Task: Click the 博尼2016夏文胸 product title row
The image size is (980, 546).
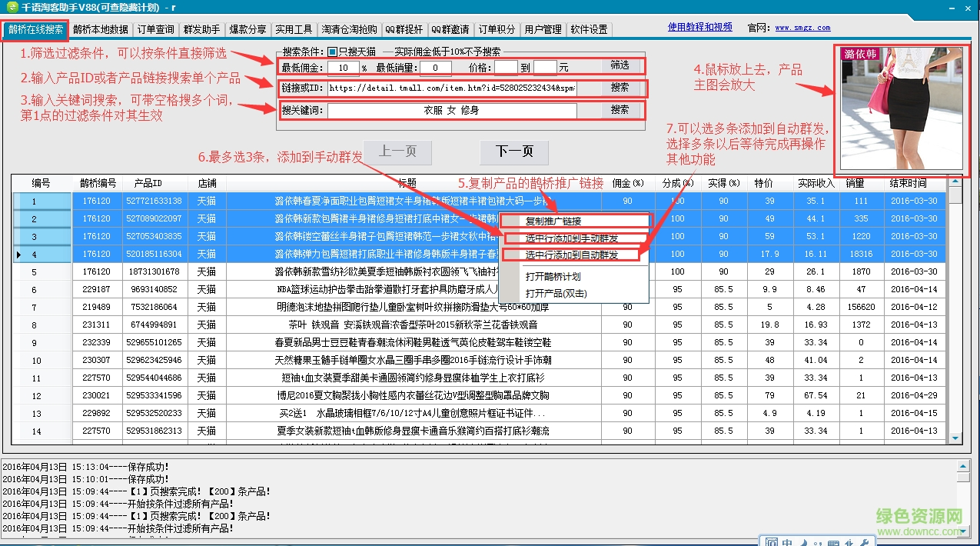Action: coord(413,396)
